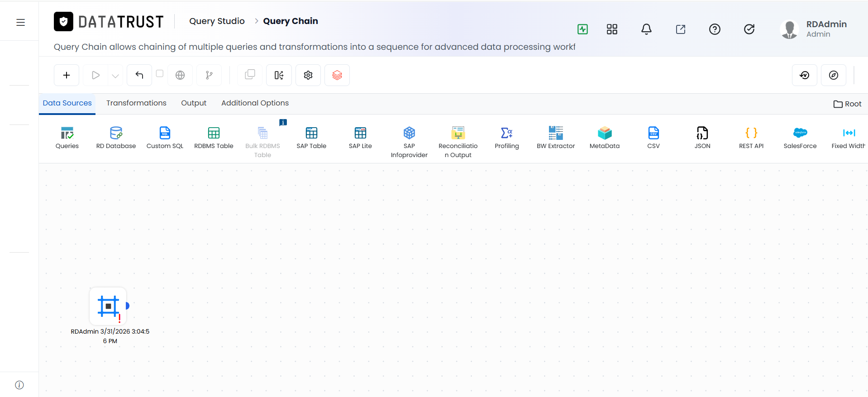Select the Reconciliation Output source

458,142
